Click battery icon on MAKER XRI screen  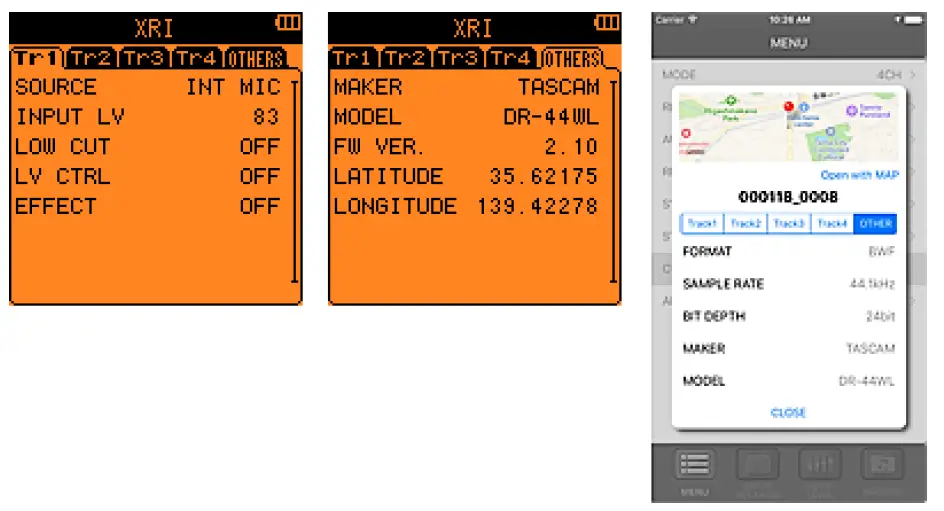click(x=606, y=23)
